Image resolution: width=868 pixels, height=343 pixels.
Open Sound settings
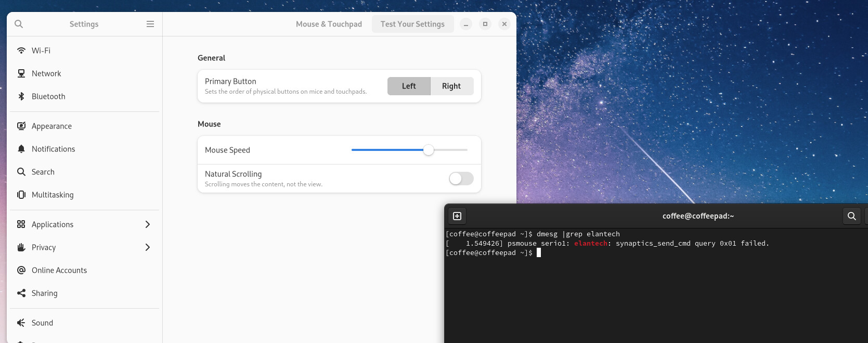coord(84,323)
